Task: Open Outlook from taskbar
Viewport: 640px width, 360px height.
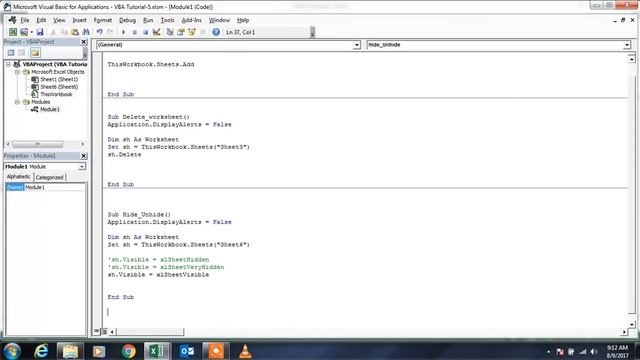Action: tap(187, 351)
